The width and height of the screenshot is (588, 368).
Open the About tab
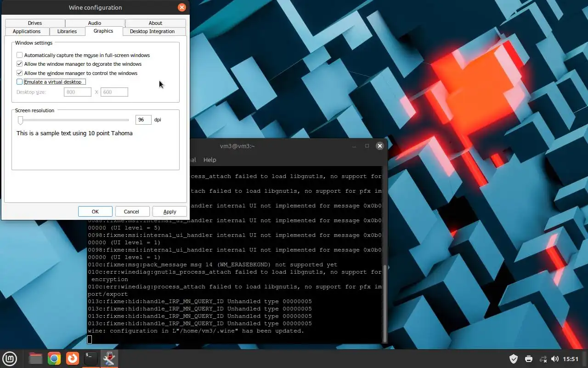point(155,23)
